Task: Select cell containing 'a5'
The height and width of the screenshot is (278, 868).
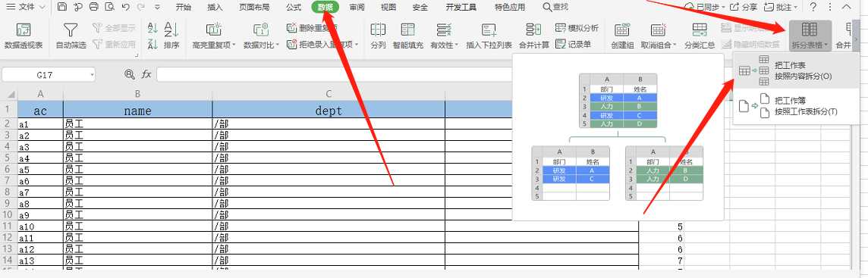Action: (40, 169)
